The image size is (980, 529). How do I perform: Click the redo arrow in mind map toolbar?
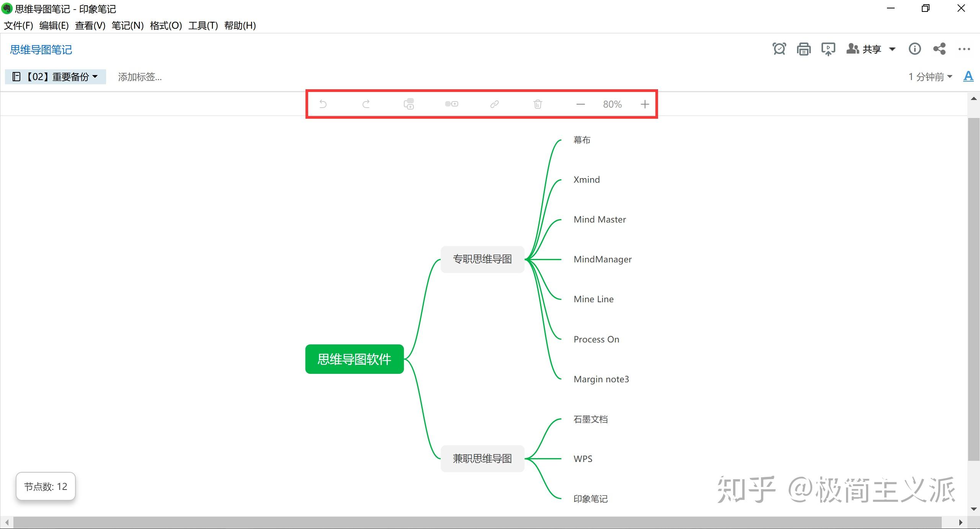pos(366,104)
